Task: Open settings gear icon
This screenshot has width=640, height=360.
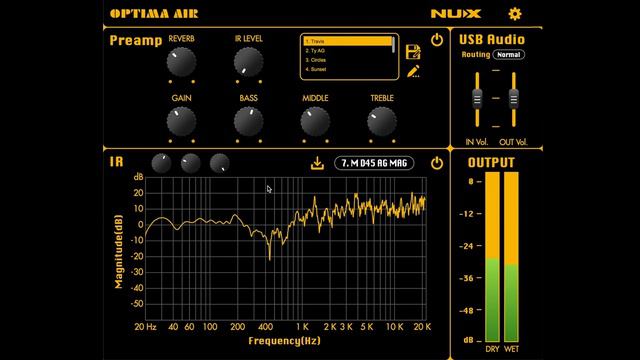Action: pos(515,14)
